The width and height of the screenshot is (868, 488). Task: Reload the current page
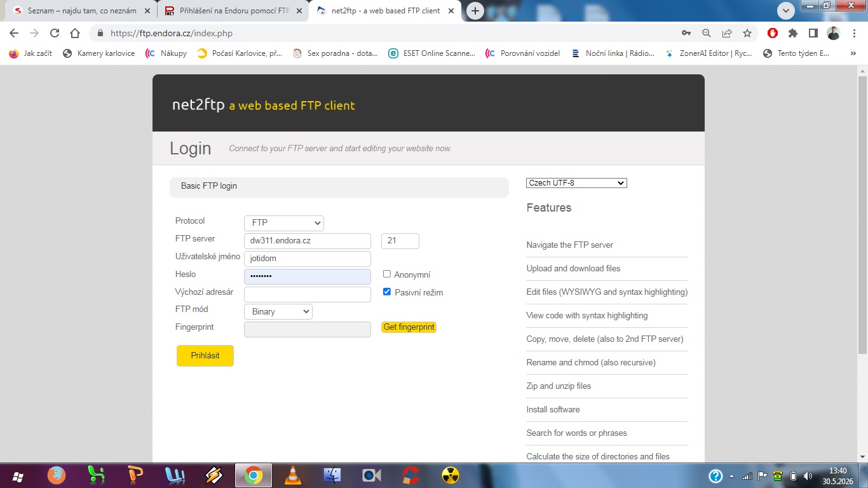55,33
